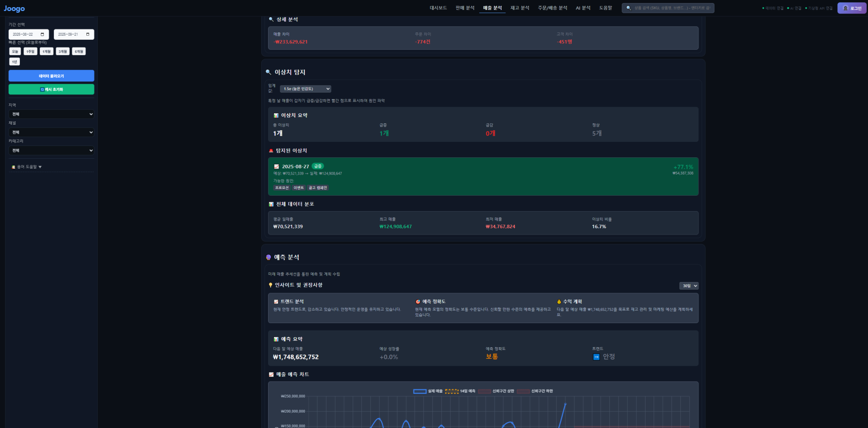Viewport: 868px width, 428px height.
Task: Toggle the 신뢰구간 하한 legend swatch
Action: [x=524, y=391]
